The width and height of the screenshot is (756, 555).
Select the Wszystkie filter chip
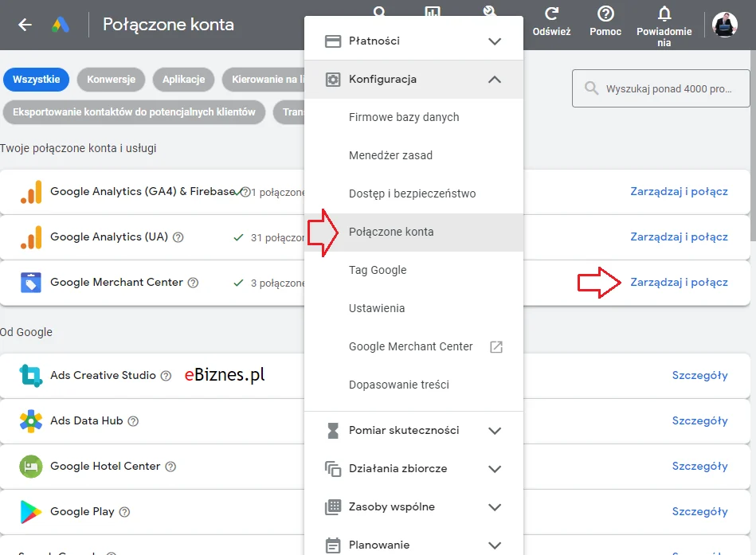click(36, 80)
